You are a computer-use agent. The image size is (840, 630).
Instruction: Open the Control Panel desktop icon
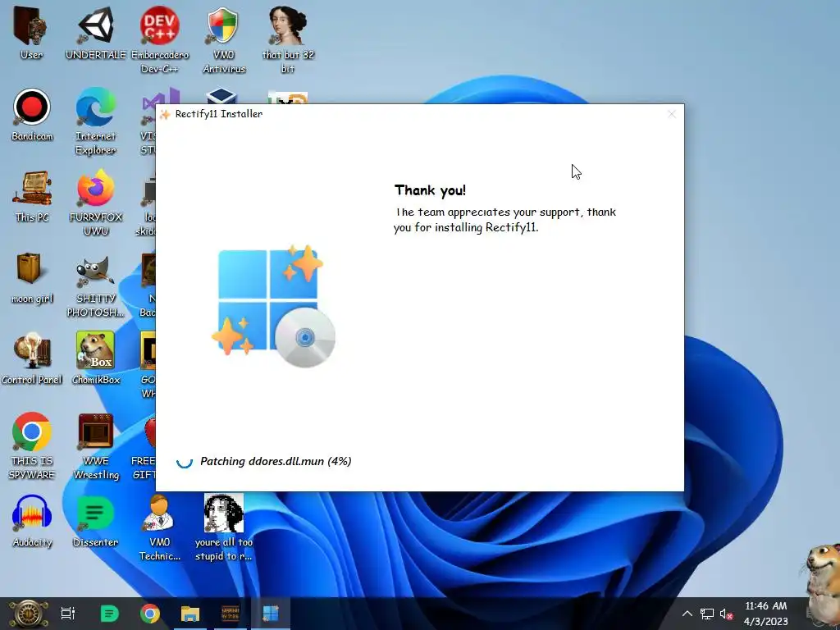32,359
